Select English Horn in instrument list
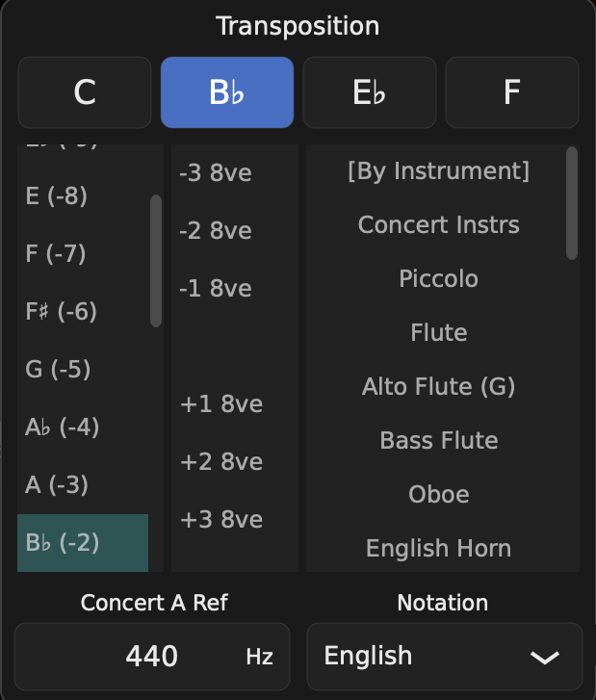 click(x=438, y=548)
